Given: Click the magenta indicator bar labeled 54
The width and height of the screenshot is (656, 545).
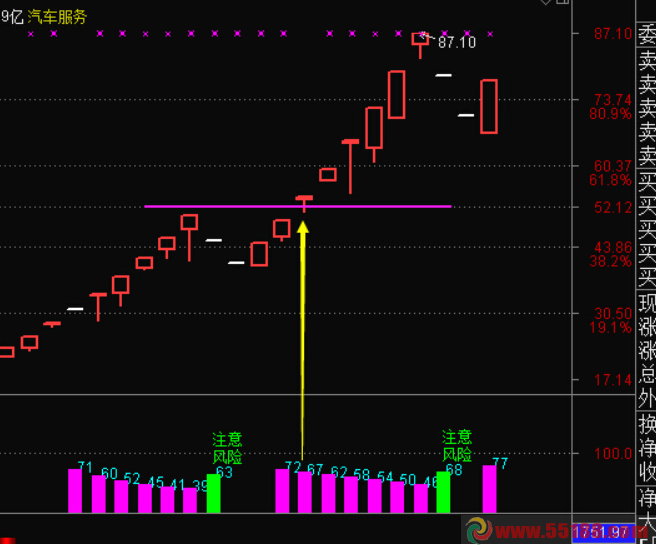Looking at the screenshot, I should pyautogui.click(x=374, y=496).
